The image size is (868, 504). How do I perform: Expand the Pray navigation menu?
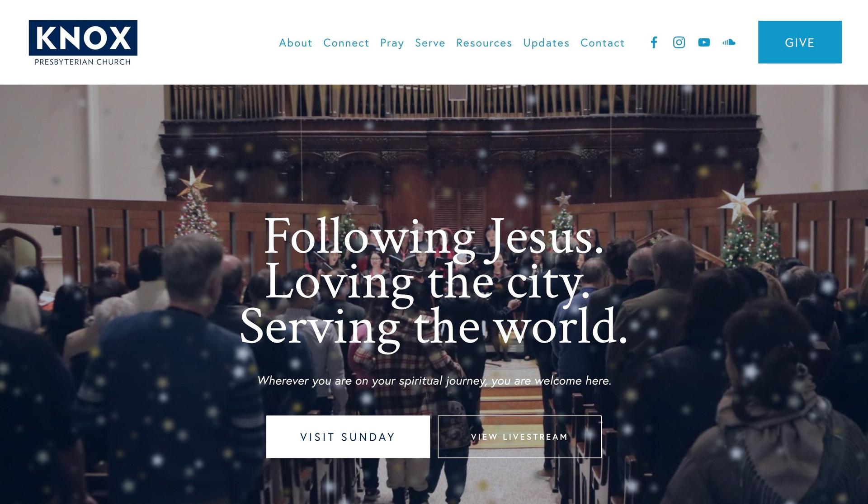point(393,42)
